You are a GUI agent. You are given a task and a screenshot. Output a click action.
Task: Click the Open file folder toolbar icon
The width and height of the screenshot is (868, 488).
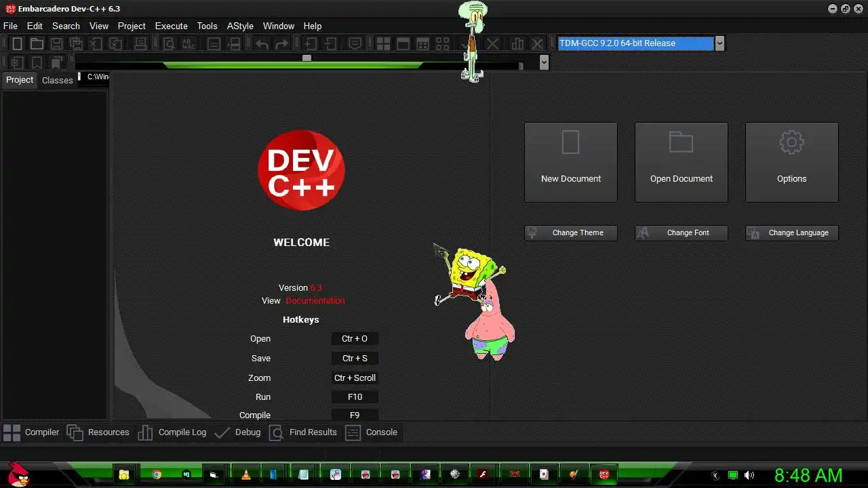click(37, 44)
